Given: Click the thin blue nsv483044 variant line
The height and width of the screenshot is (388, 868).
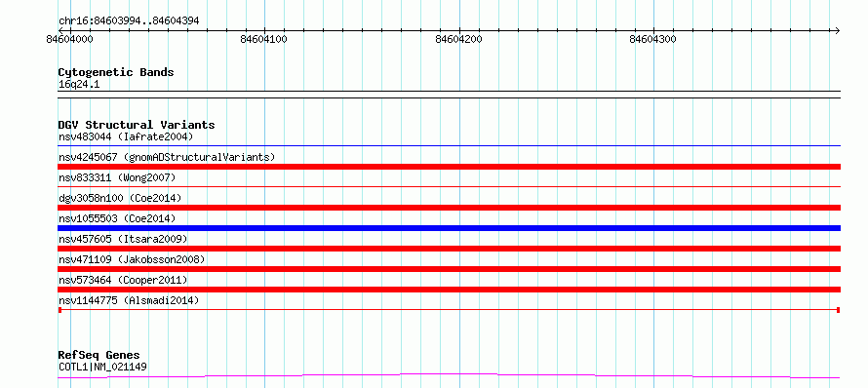Looking at the screenshot, I should click(449, 145).
